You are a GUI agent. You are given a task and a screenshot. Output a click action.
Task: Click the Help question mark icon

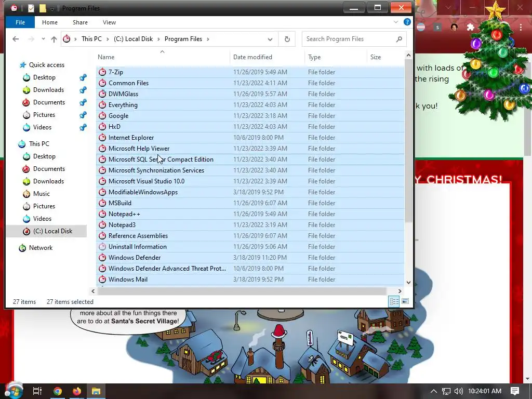click(x=407, y=22)
